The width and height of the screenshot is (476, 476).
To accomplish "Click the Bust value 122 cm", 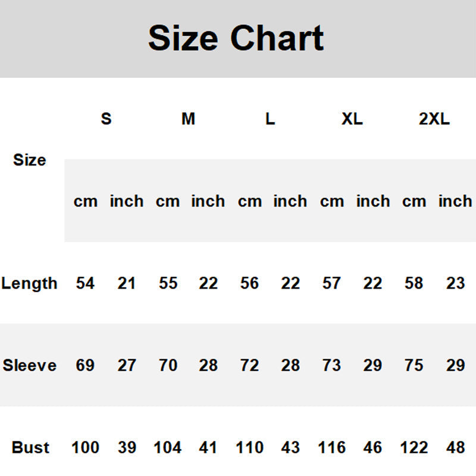I will click(414, 447).
